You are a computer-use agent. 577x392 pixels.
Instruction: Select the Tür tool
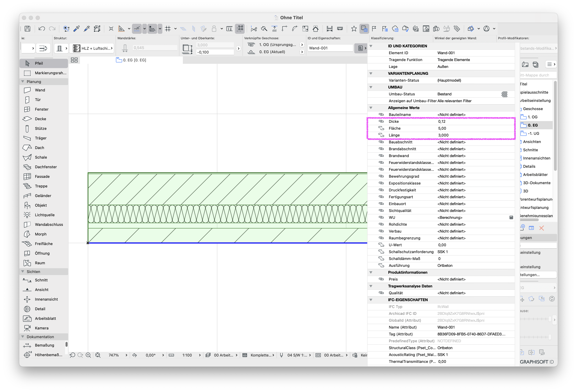(x=44, y=100)
